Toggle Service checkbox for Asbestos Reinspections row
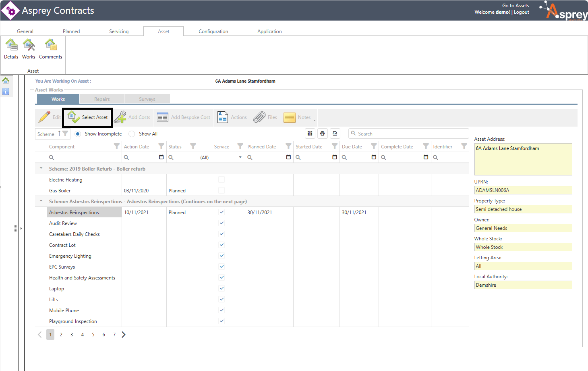 point(222,212)
